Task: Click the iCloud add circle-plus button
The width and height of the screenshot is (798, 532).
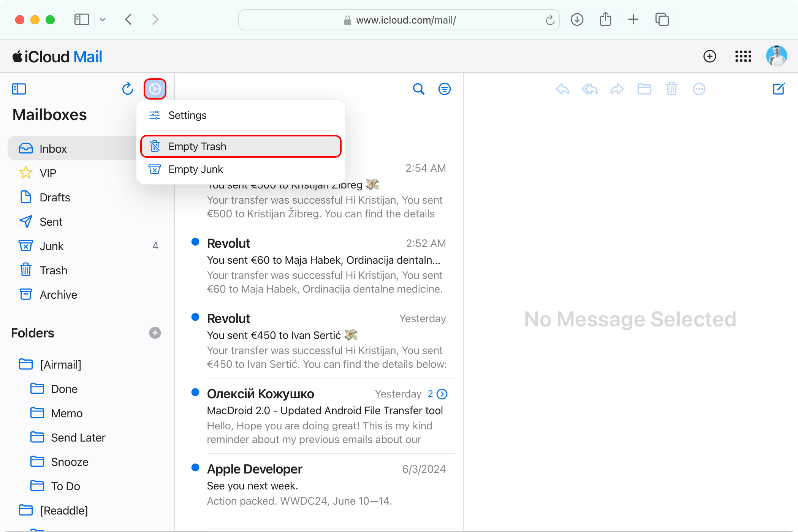Action: 709,56
